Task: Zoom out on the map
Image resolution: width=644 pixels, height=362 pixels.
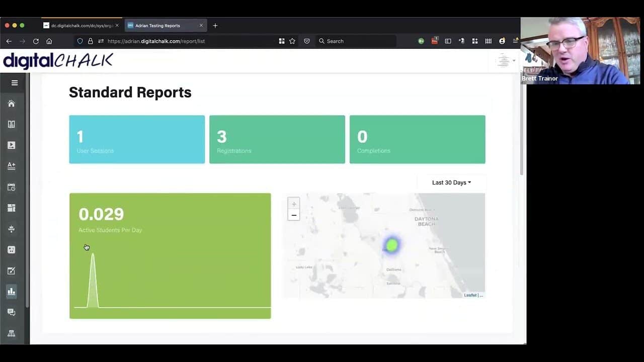Action: (x=294, y=215)
